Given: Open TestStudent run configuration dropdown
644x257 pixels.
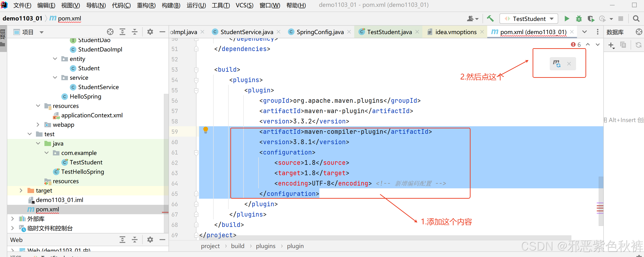Looking at the screenshot, I should (552, 19).
